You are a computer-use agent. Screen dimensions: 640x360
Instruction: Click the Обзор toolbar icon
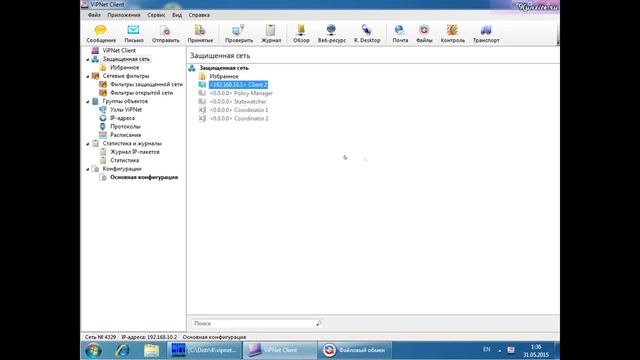301,33
